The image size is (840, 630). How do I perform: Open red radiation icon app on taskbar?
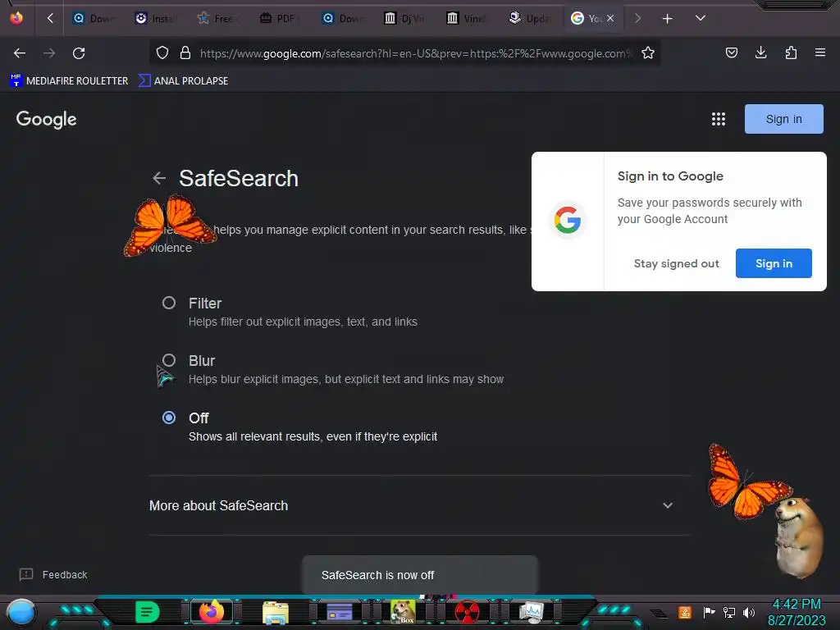tap(467, 613)
